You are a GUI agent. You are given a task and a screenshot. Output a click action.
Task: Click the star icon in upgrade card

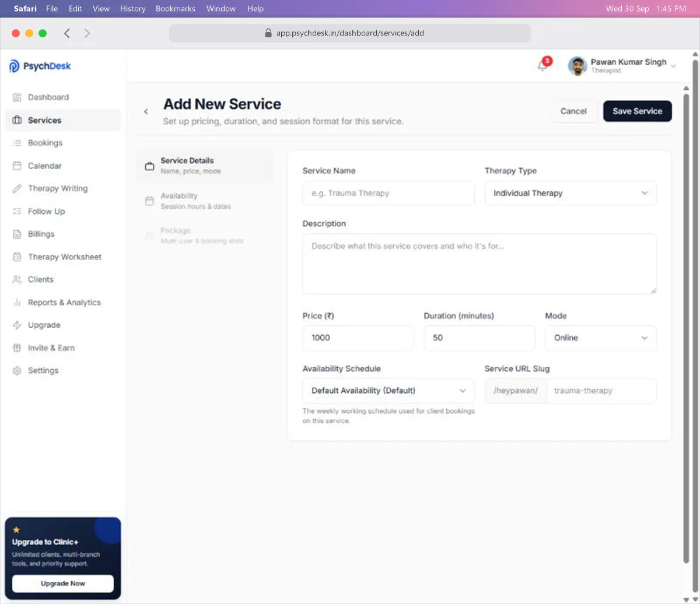point(16,530)
